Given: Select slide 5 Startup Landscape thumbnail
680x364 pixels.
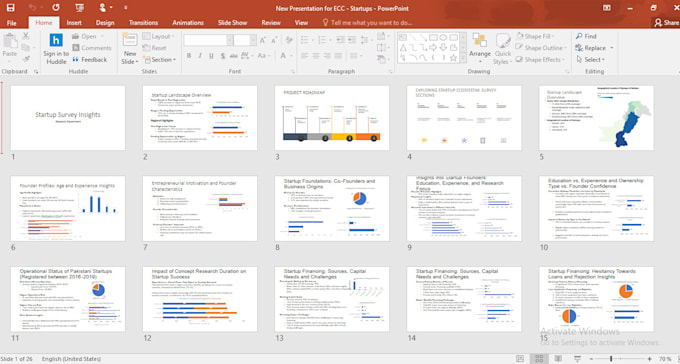Looking at the screenshot, I should click(x=596, y=118).
